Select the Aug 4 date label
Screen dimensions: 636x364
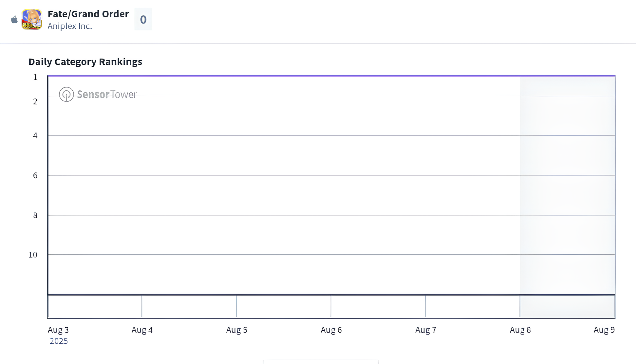point(142,330)
